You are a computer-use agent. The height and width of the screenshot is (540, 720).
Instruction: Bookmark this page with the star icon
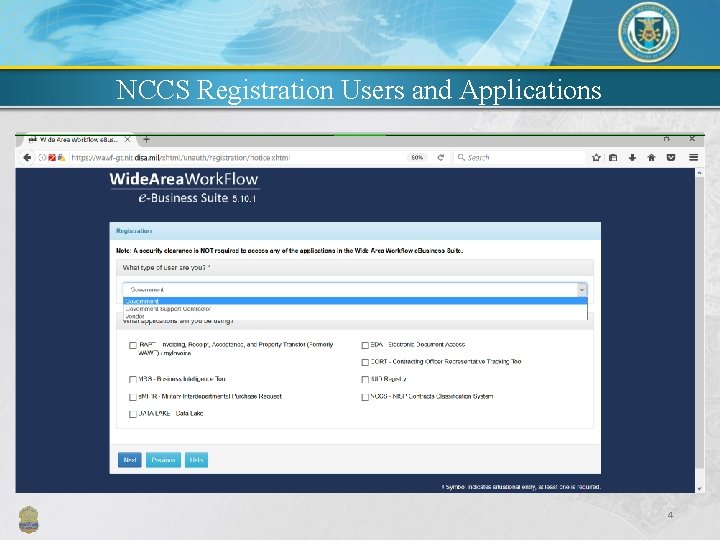click(596, 158)
